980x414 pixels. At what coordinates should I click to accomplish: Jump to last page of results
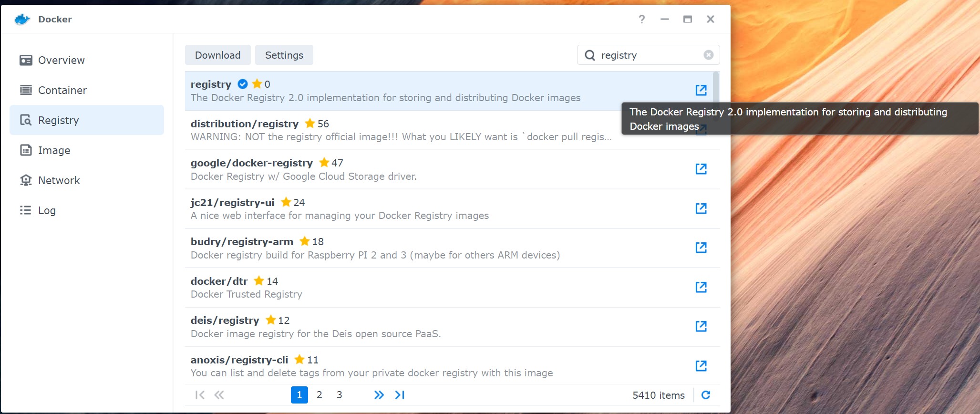pos(400,395)
